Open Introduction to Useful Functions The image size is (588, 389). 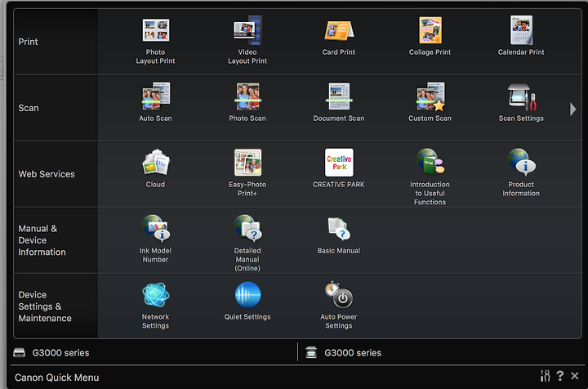(x=430, y=177)
